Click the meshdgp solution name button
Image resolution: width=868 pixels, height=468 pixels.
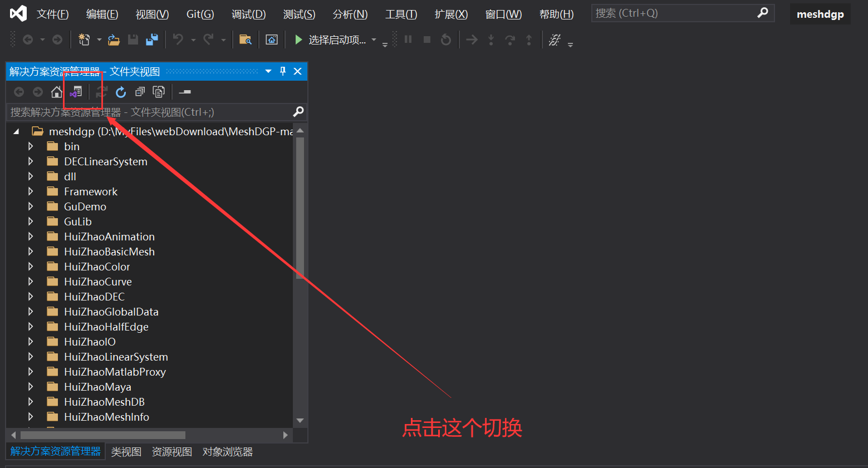coord(820,14)
